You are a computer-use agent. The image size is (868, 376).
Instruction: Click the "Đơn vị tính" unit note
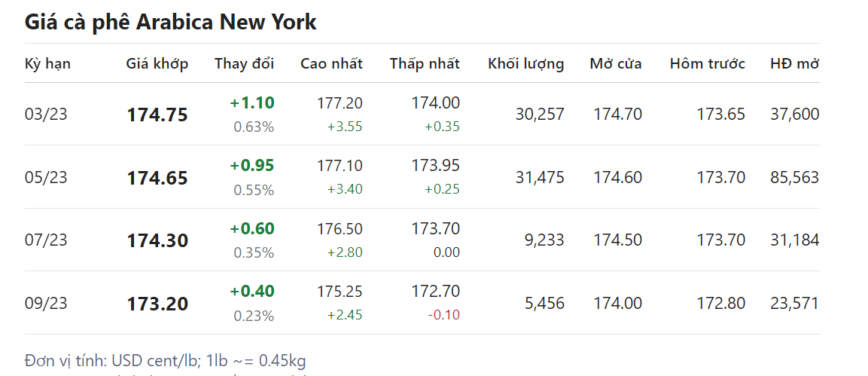(x=166, y=361)
